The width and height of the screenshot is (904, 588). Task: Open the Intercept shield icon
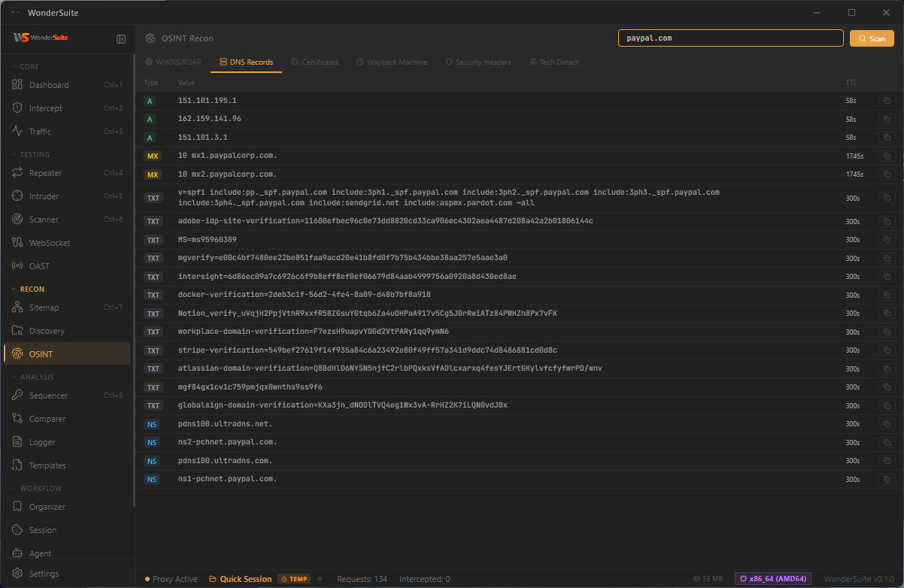tap(17, 108)
